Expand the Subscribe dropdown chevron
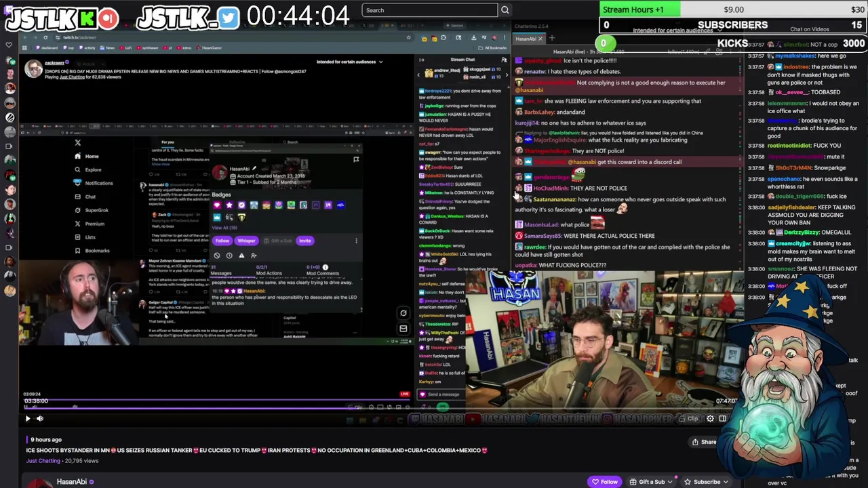 click(726, 482)
